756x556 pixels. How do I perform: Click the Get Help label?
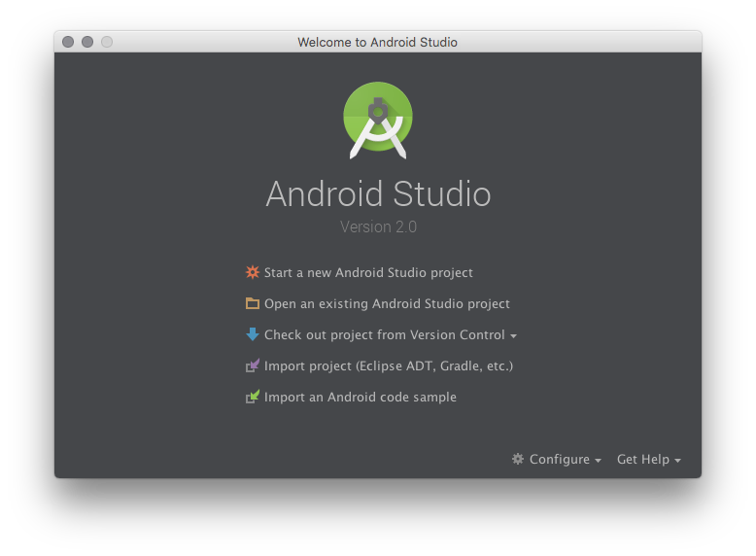click(x=642, y=459)
